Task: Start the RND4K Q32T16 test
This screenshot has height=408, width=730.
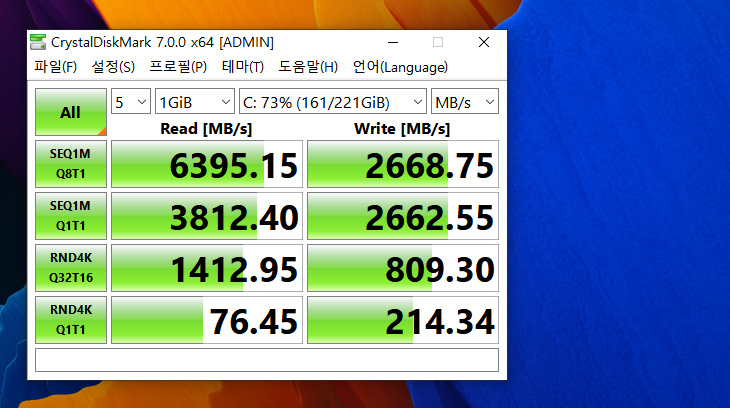Action: (x=71, y=268)
